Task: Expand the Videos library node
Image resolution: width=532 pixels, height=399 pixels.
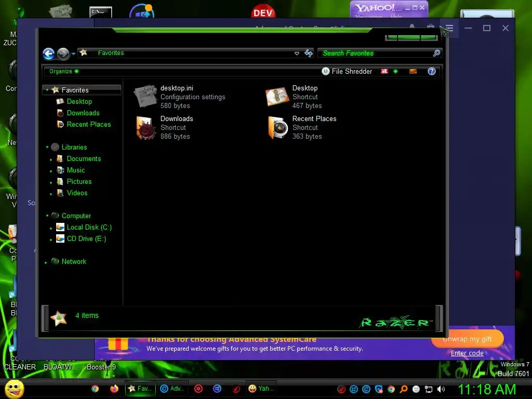Action: tap(51, 194)
